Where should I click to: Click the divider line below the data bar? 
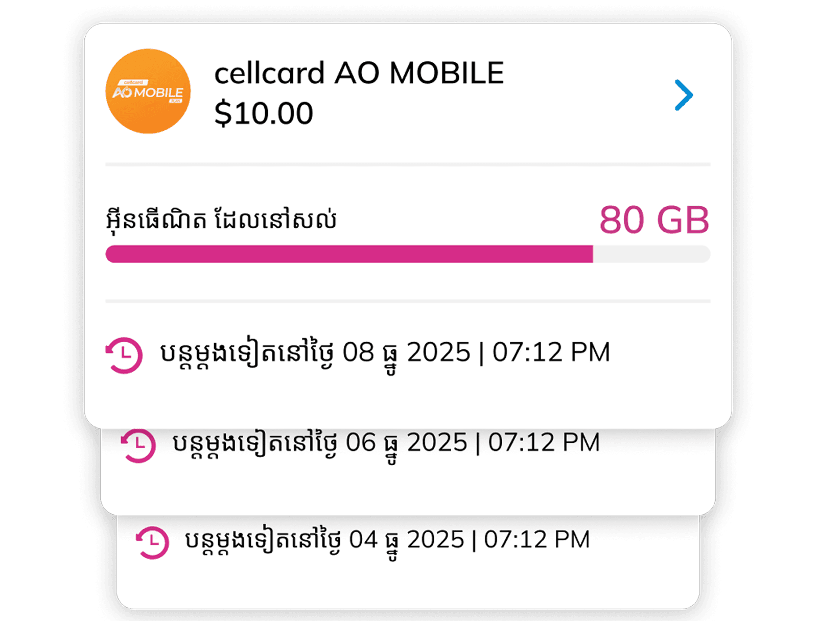[408, 301]
